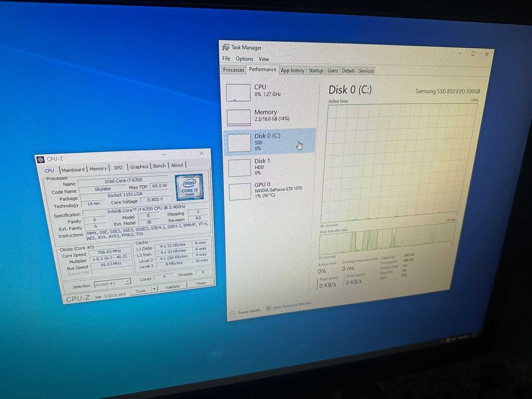This screenshot has height=399, width=532.
Task: Click the Samsung SSD 850 EVO 500GB label
Action: 448,91
